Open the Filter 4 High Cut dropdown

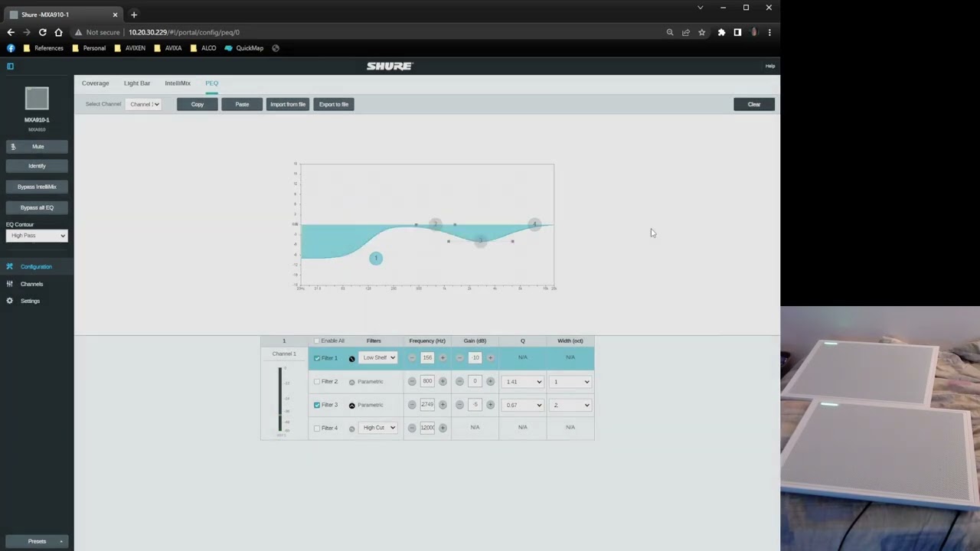pos(379,428)
